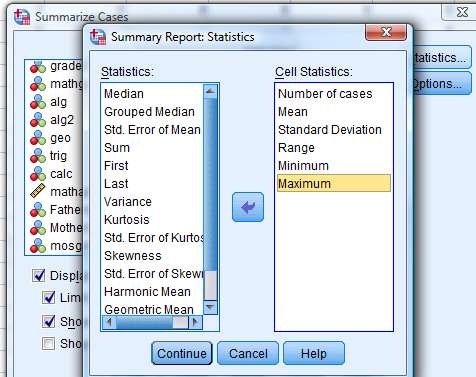Image resolution: width=476 pixels, height=377 pixels.
Task: Open Help for Summary Report Statistics
Action: 314,353
